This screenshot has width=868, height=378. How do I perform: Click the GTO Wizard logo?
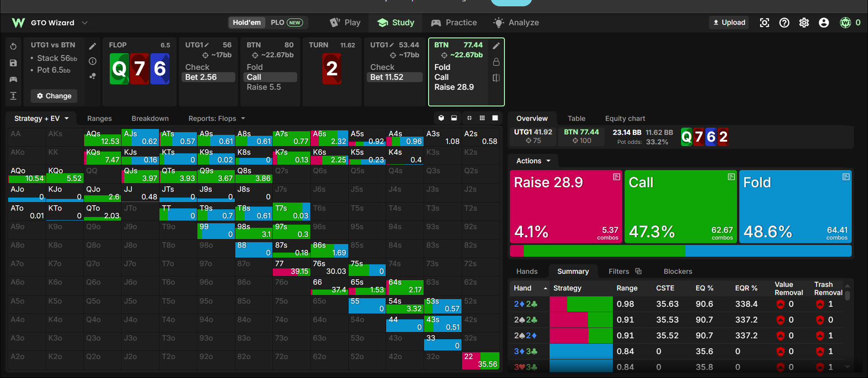18,23
